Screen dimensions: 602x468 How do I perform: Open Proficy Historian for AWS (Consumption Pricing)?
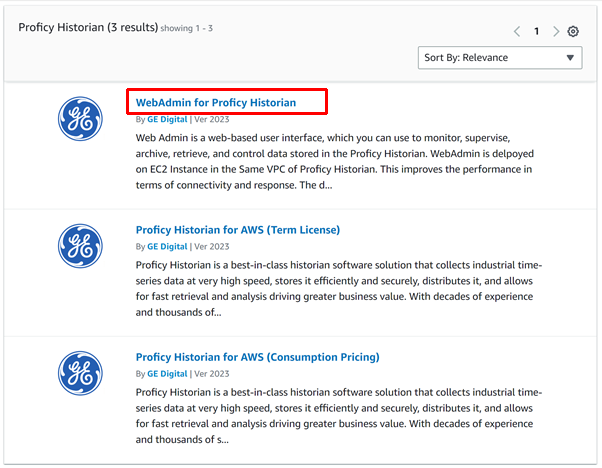258,357
